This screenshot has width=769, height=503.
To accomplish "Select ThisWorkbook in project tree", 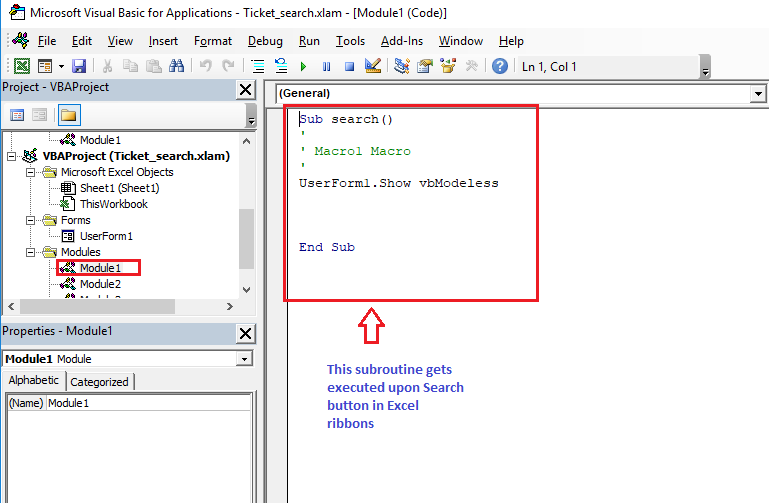I will (114, 204).
